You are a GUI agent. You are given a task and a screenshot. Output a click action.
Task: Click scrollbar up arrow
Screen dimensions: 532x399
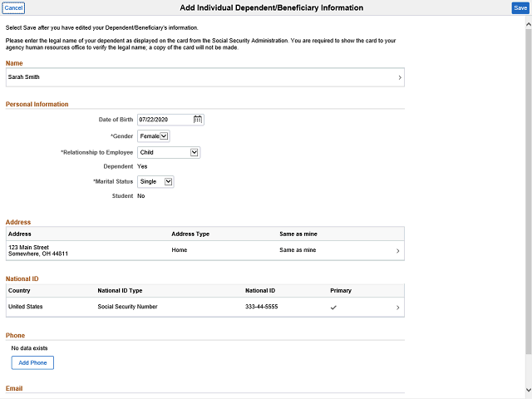click(x=529, y=24)
